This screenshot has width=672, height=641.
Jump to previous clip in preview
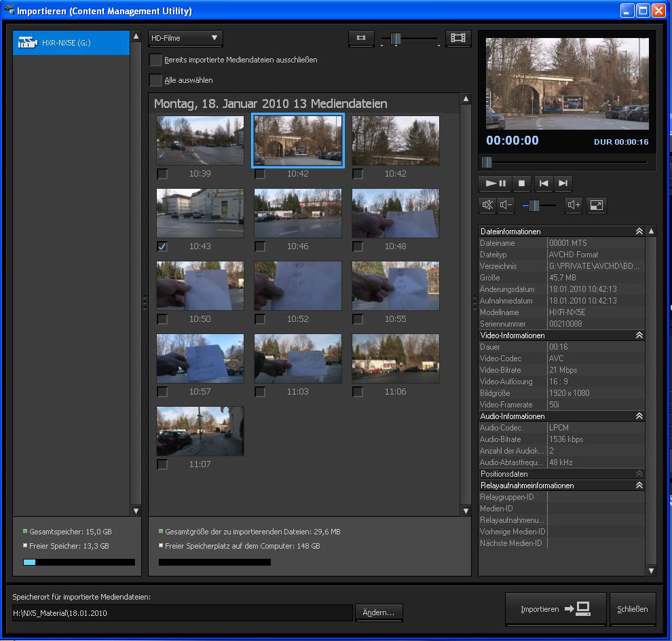(543, 183)
